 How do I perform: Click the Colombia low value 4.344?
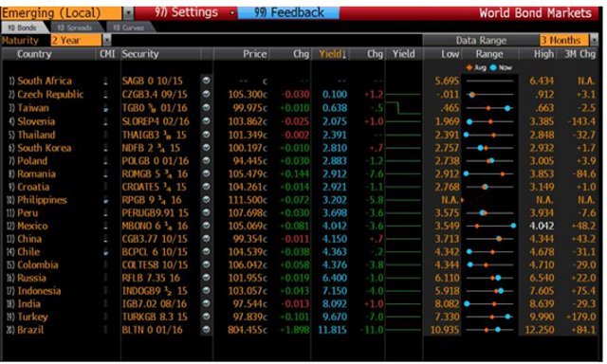click(447, 265)
